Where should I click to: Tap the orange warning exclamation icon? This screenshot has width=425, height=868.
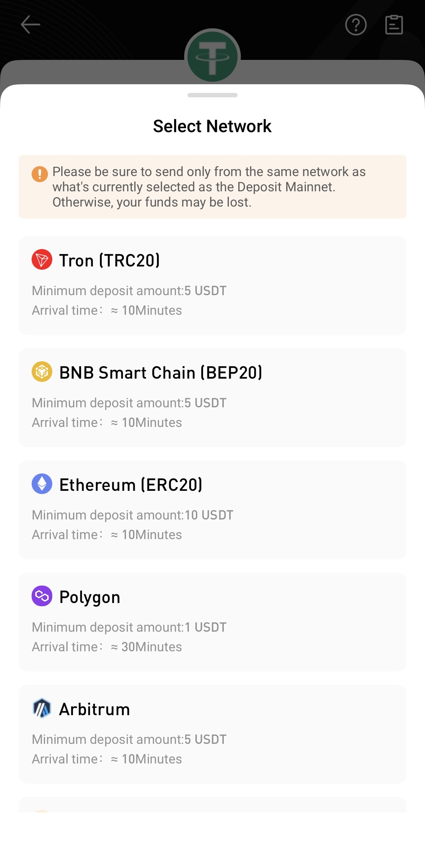(x=40, y=174)
